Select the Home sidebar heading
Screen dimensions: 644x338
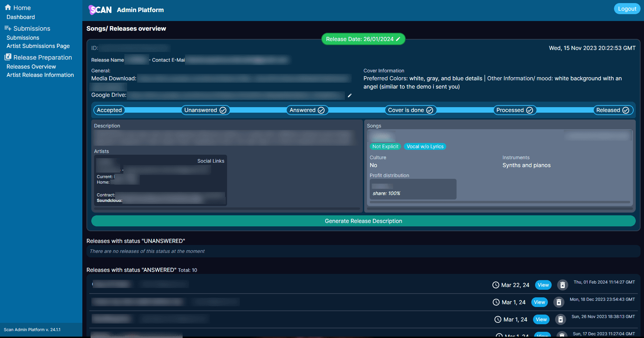(22, 8)
